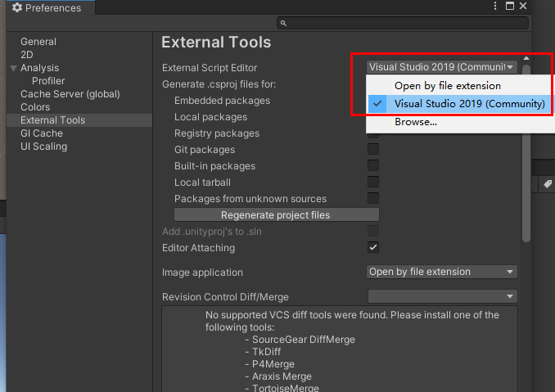Click the Preferences search field

(403, 24)
